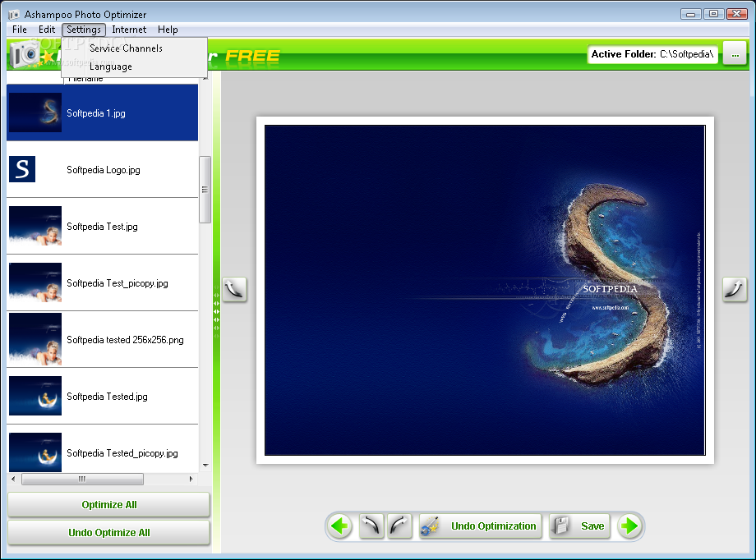756x560 pixels.
Task: Click the horizontal scrollbar thumb
Action: click(x=82, y=479)
